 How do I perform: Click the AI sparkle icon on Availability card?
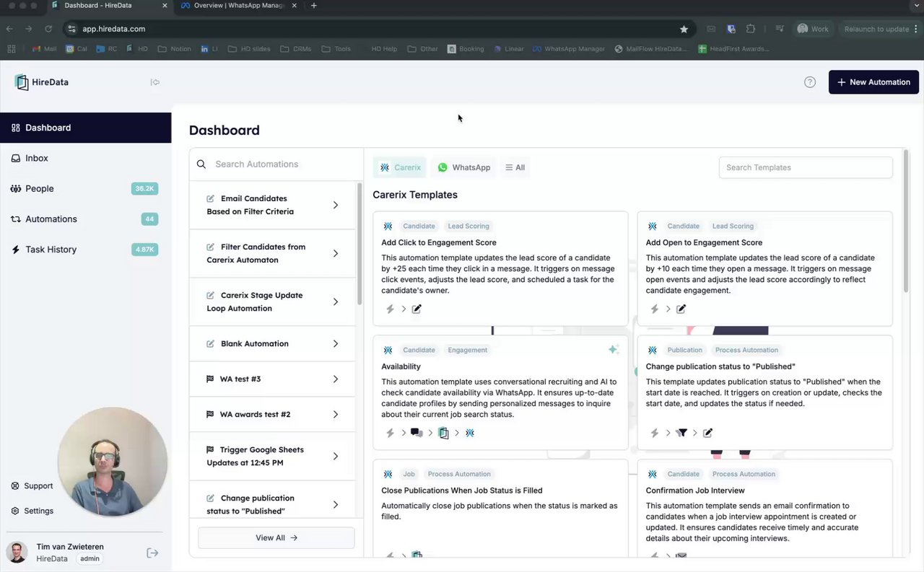pyautogui.click(x=613, y=349)
